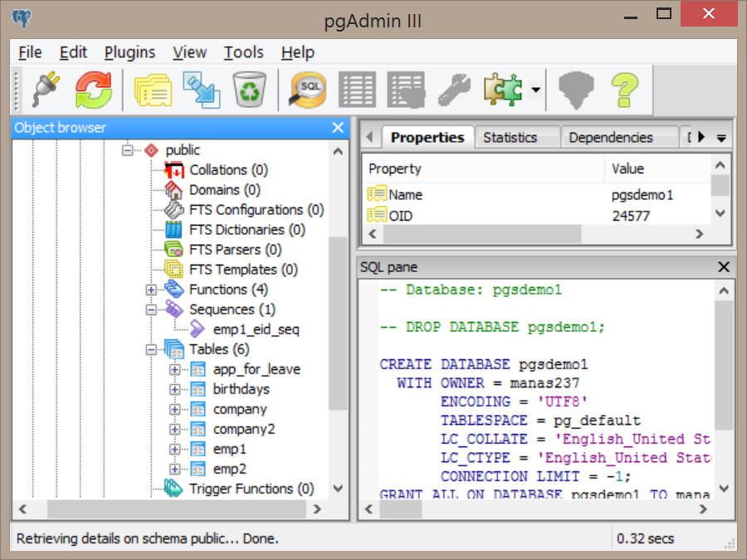Select the OID property row
Viewport: 747px width, 560px height.
click(x=537, y=216)
